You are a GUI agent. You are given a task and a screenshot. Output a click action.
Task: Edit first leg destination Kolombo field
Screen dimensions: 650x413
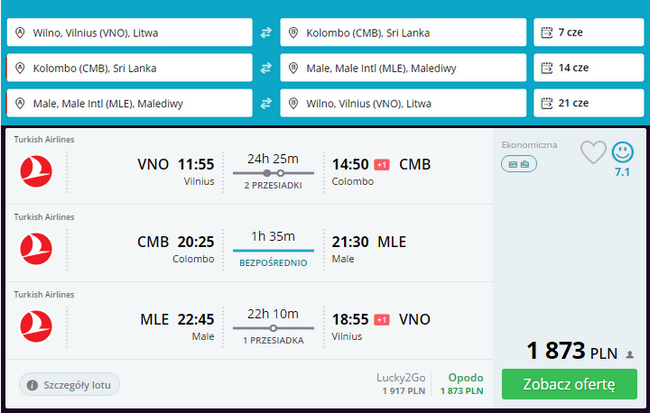coord(403,33)
